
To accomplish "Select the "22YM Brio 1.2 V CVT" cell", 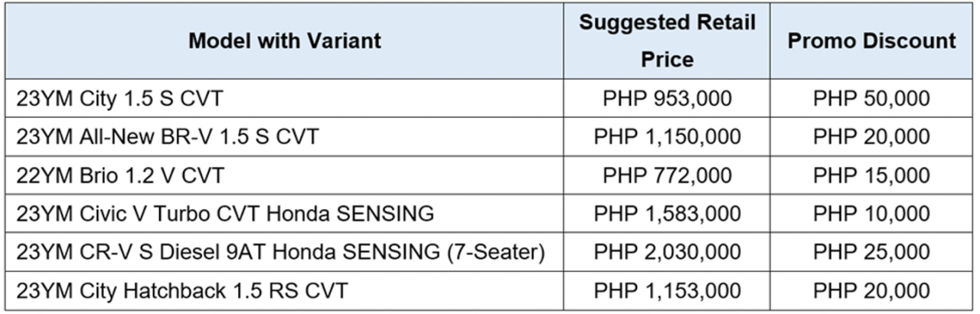I will 120,175.
